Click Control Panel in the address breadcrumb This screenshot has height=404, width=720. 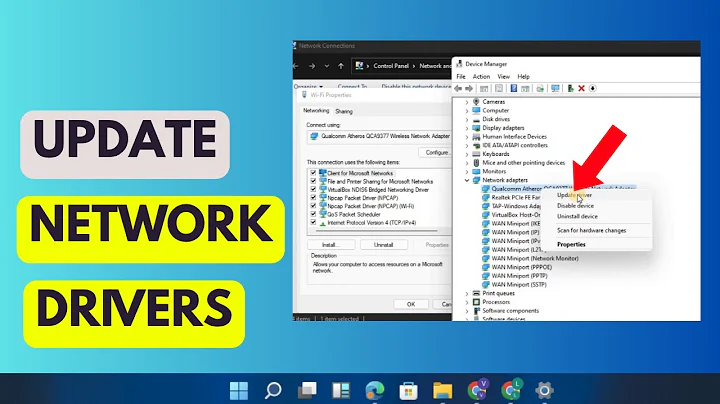tap(391, 66)
